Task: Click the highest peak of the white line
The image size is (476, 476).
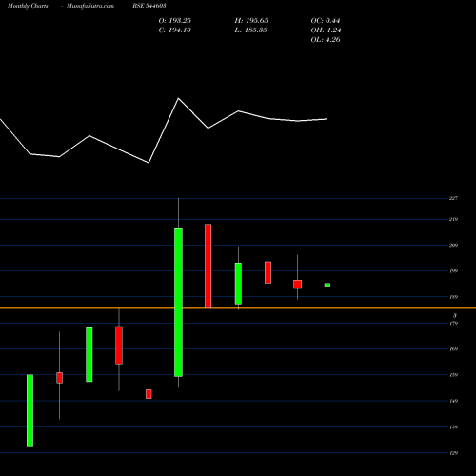Action: pyautogui.click(x=178, y=99)
